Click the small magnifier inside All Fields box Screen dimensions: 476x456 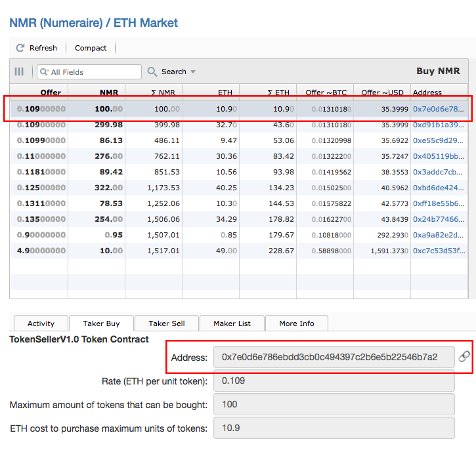tap(44, 72)
